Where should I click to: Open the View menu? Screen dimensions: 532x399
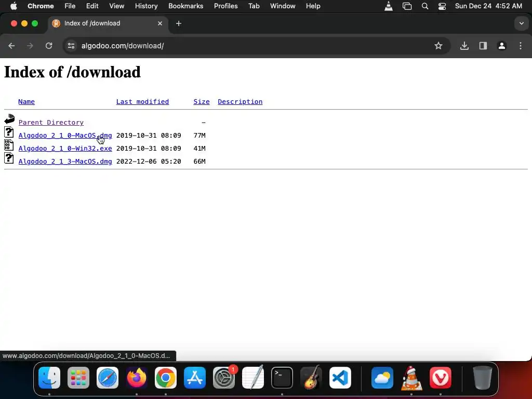point(116,6)
